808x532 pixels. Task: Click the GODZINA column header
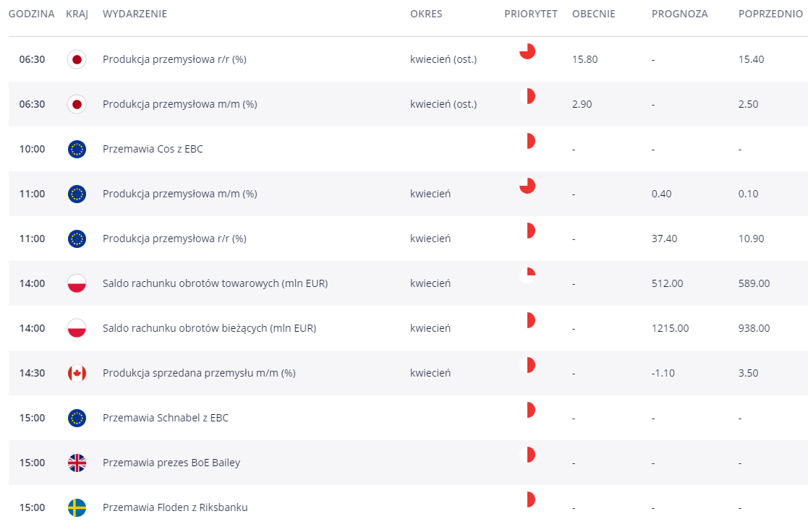pos(31,14)
